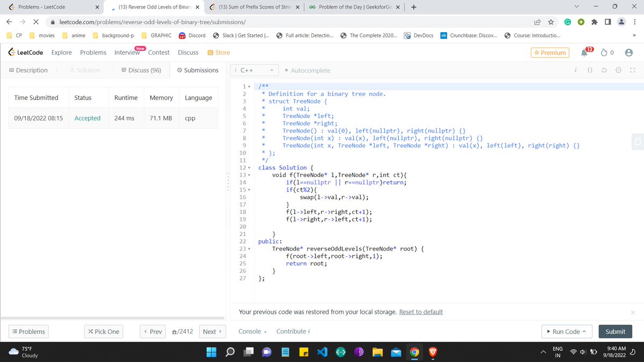Viewport: 644px width, 362px height.
Task: Open the Problems list button
Action: pos(28,331)
